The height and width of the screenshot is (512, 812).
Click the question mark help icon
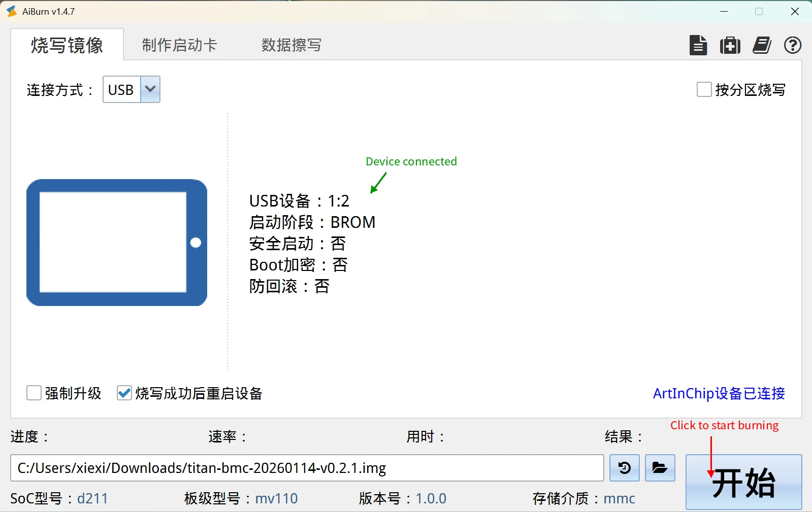pyautogui.click(x=792, y=45)
